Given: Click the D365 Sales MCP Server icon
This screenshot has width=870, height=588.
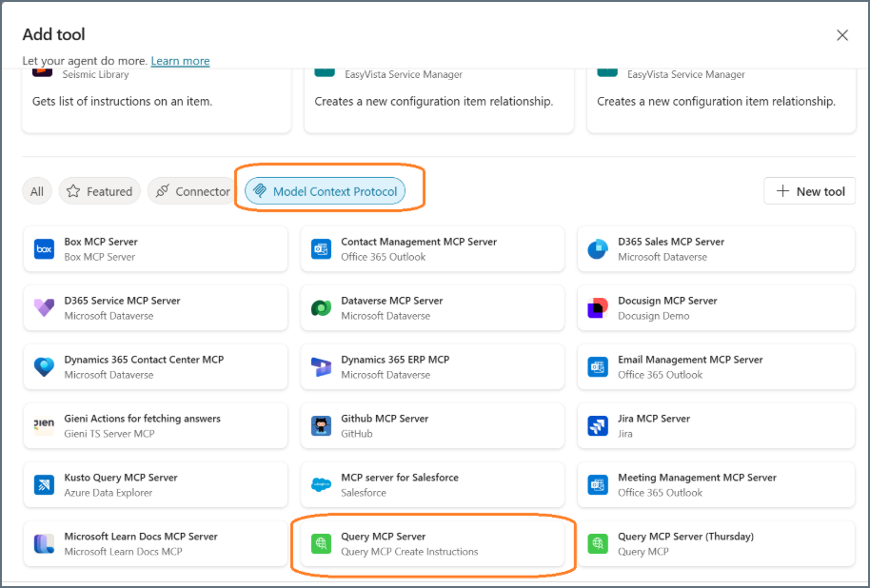Looking at the screenshot, I should tap(598, 249).
